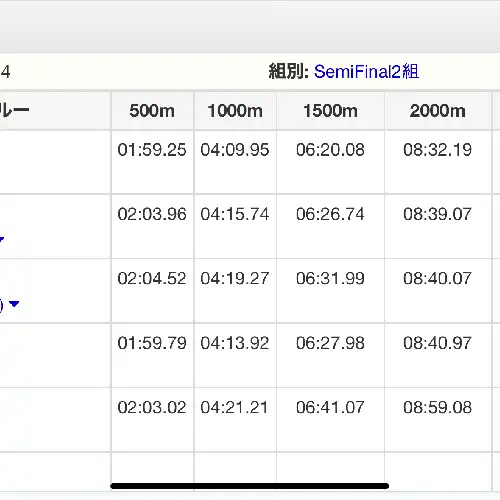The height and width of the screenshot is (500, 500).
Task: Click the 08:32.19 finish time cell
Action: click(x=438, y=150)
